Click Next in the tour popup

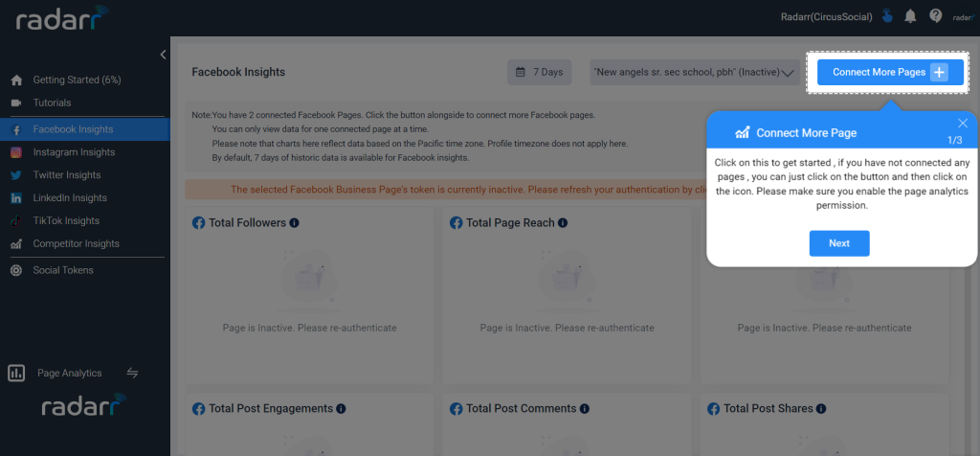coord(839,243)
